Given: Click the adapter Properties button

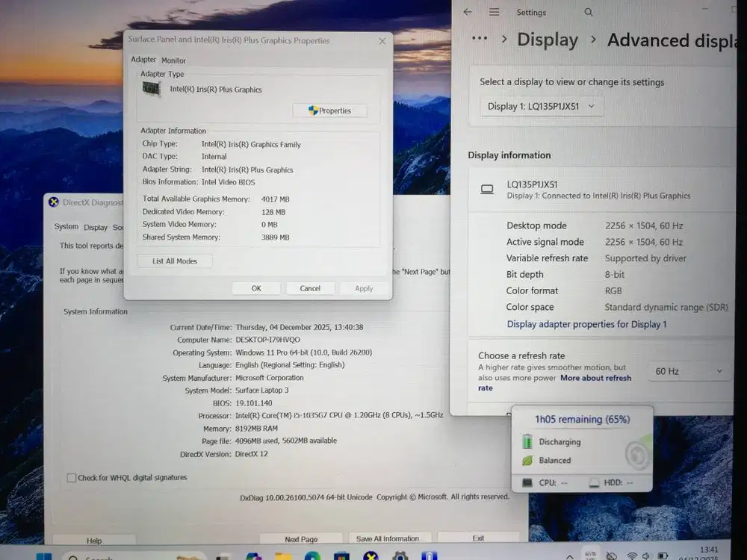Looking at the screenshot, I should pyautogui.click(x=329, y=111).
